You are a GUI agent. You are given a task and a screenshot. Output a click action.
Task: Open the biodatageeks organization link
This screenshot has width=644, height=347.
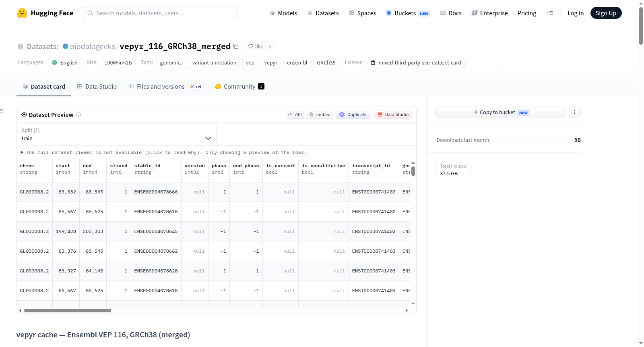(93, 46)
